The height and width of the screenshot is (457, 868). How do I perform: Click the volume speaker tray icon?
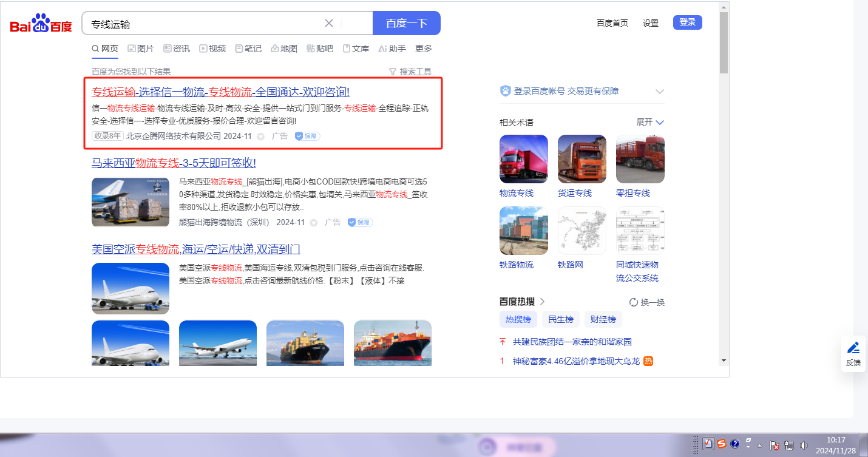804,445
